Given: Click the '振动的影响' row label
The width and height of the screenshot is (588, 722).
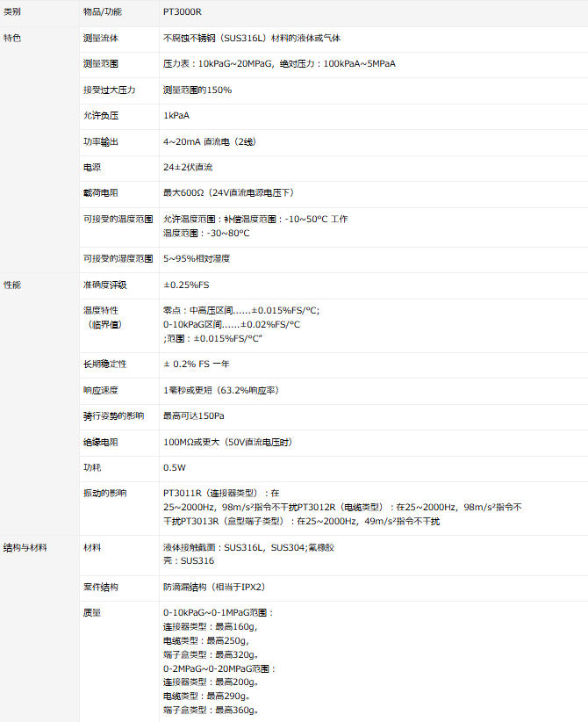Looking at the screenshot, I should [x=105, y=493].
